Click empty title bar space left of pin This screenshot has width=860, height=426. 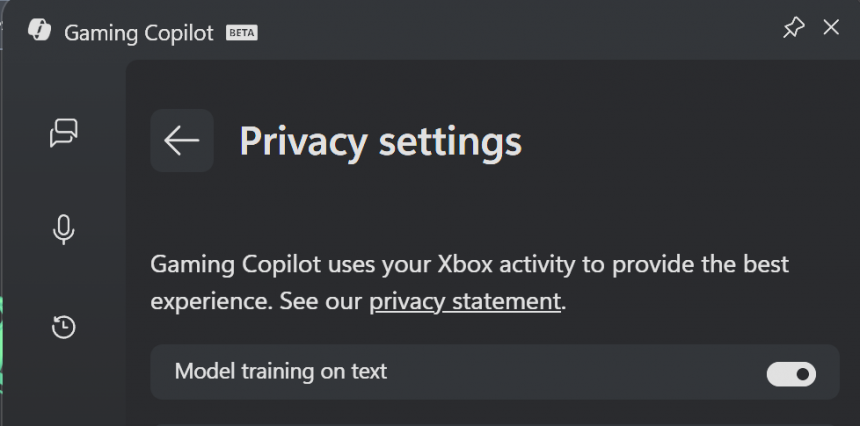pos(520,30)
